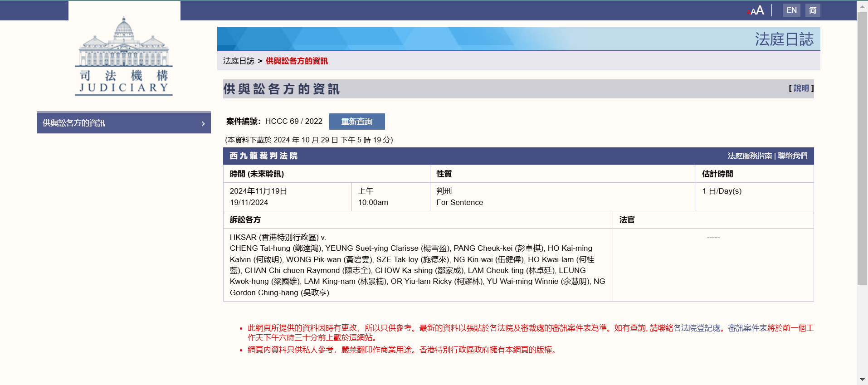Click the red 供與訟各方的資訊 breadcrumb
Image resolution: width=868 pixels, height=385 pixels.
coord(297,61)
